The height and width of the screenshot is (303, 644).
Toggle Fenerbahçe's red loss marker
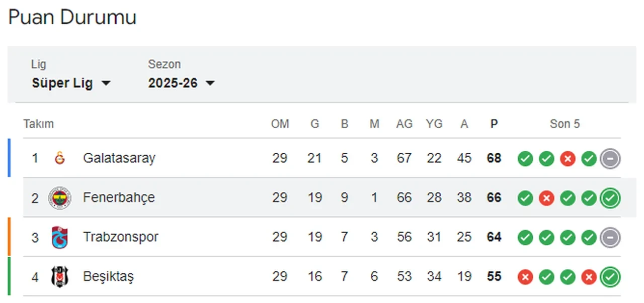pos(546,198)
